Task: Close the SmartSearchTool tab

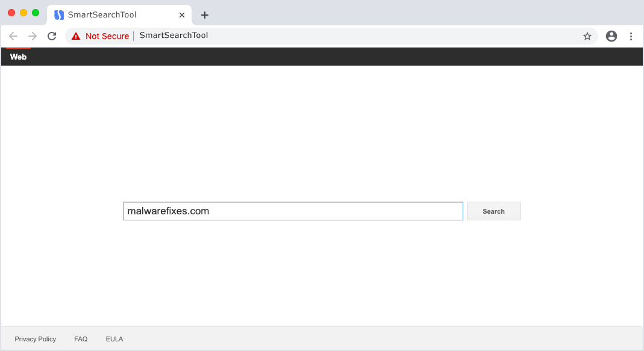Action: click(182, 15)
